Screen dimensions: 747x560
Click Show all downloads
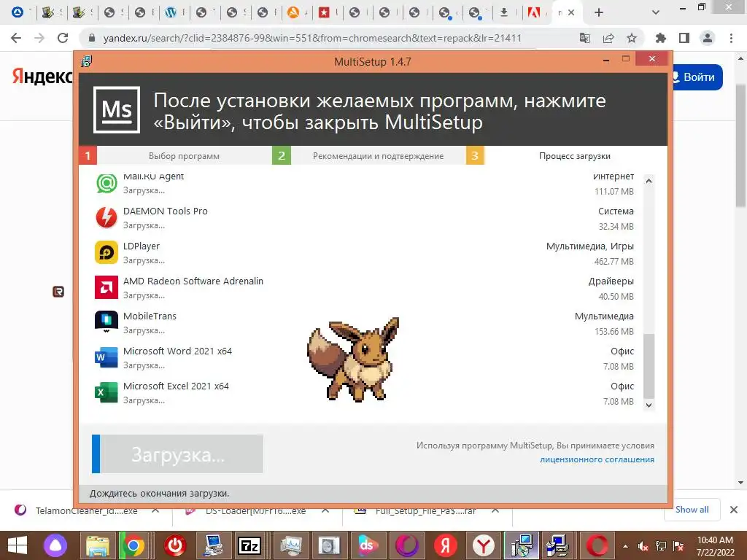pos(692,510)
